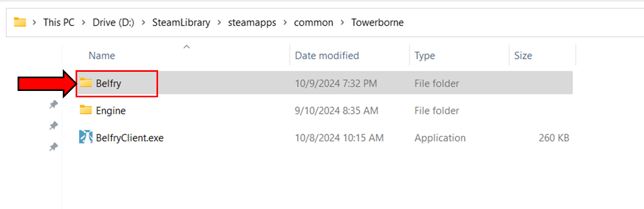644x209 pixels.
Task: Click the top pin icon in sidebar
Action: click(53, 105)
